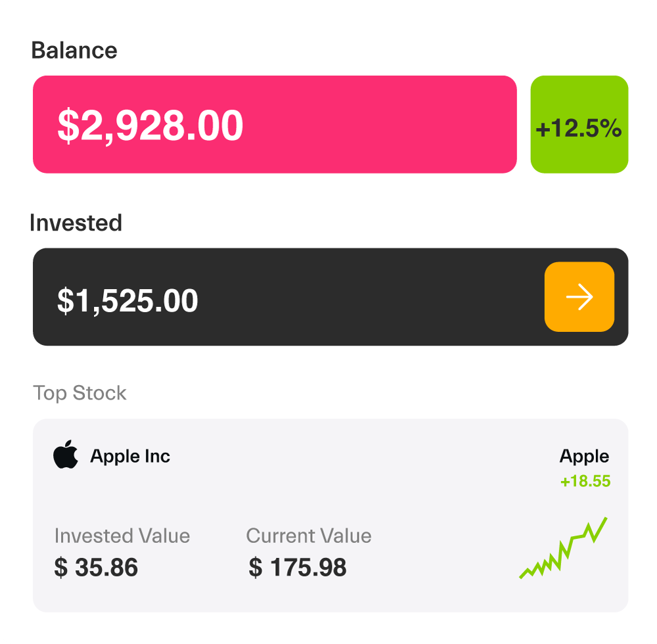Screen dimensions: 657x644
Task: Click the Apple logo icon
Action: tap(66, 455)
